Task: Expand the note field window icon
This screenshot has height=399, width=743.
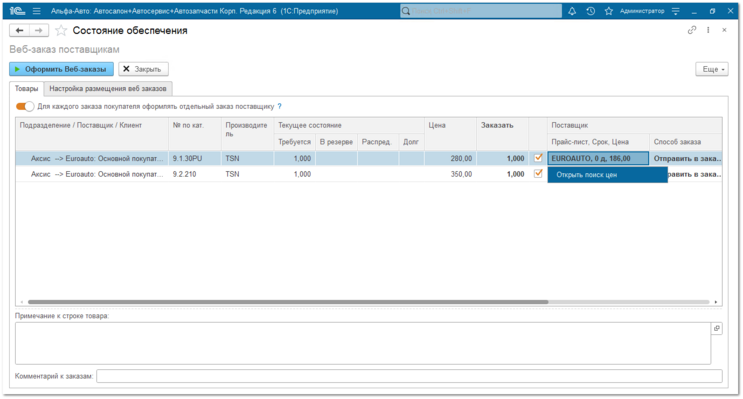Action: (717, 328)
